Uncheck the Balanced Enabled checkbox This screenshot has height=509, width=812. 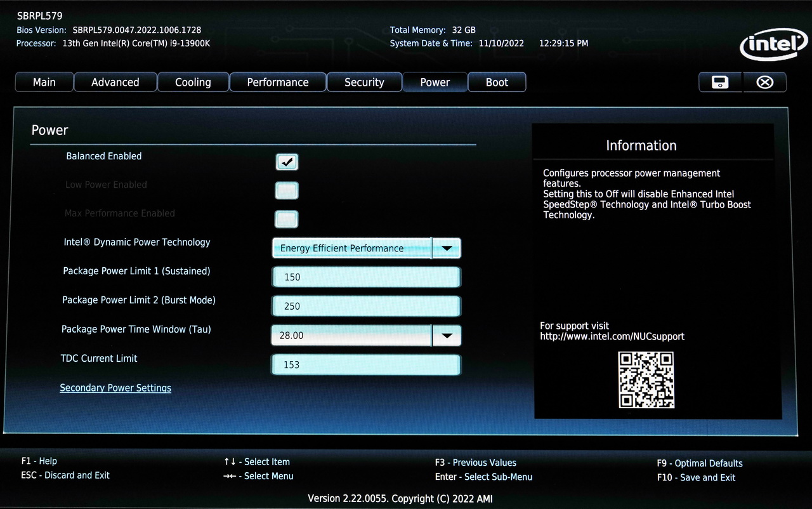287,162
